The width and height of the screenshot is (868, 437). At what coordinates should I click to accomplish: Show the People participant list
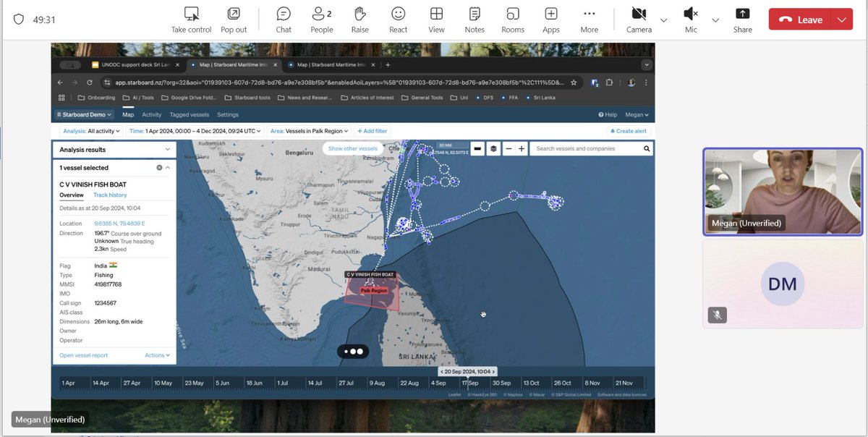322,20
